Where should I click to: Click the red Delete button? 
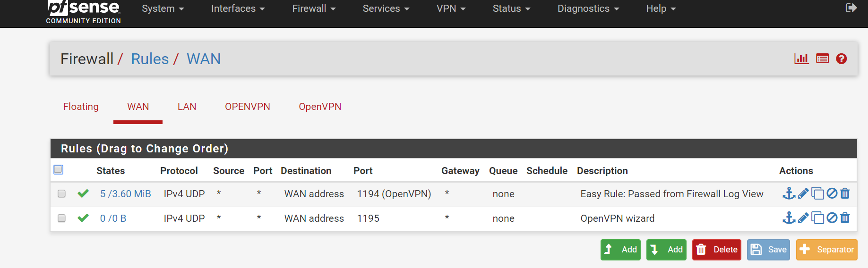click(717, 250)
